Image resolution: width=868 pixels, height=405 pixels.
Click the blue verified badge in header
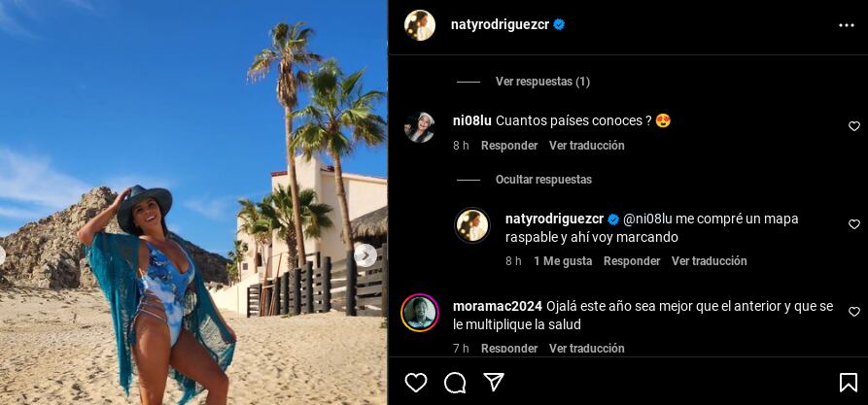pyautogui.click(x=559, y=25)
